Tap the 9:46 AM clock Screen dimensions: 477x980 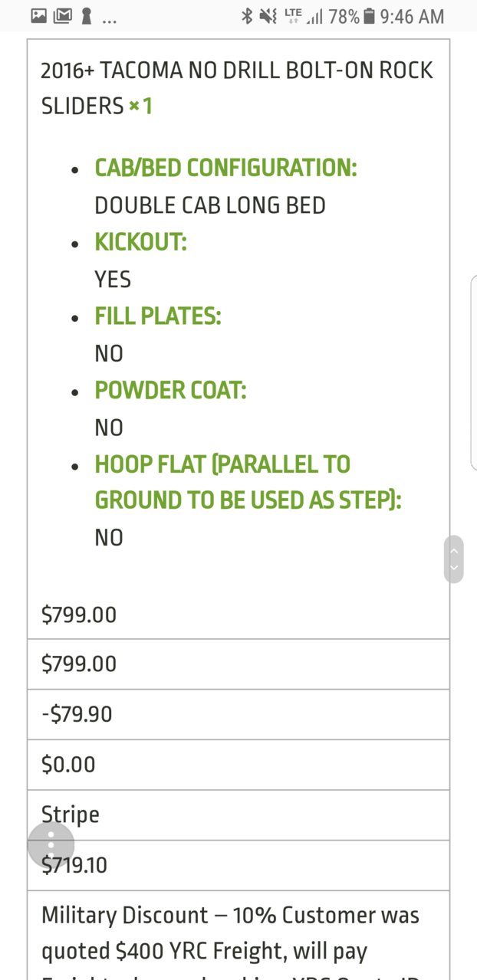[412, 16]
